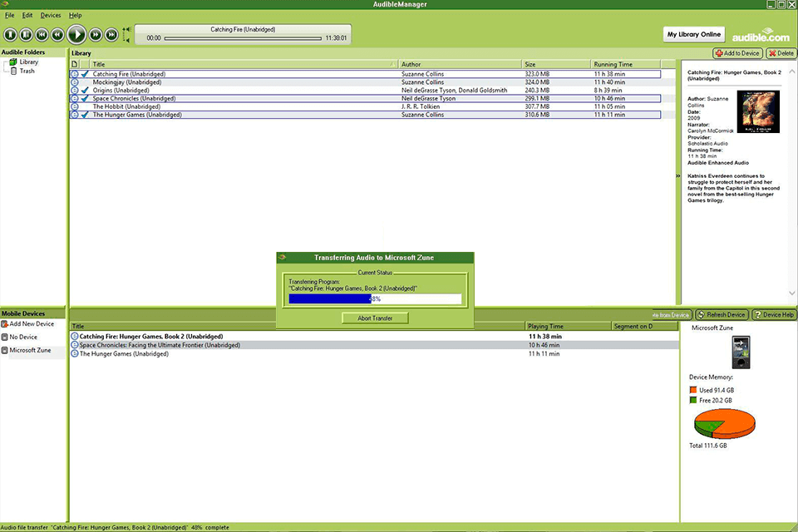Open Device Help
The height and width of the screenshot is (532, 798).
tap(774, 314)
